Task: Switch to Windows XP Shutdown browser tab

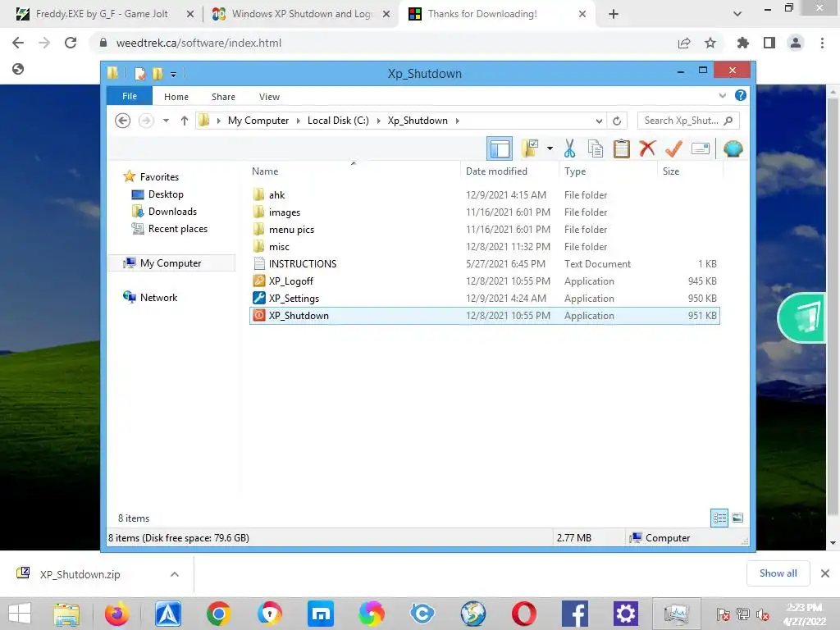Action: click(302, 14)
